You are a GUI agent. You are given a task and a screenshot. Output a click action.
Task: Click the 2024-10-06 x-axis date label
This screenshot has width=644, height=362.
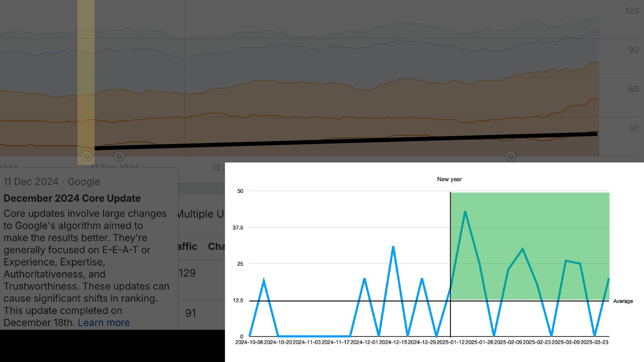tap(249, 342)
